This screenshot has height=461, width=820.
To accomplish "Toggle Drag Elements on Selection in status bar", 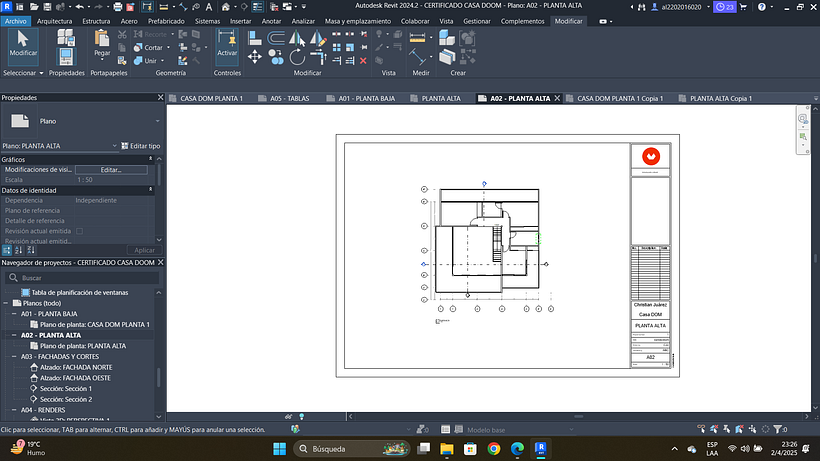I will [752, 429].
